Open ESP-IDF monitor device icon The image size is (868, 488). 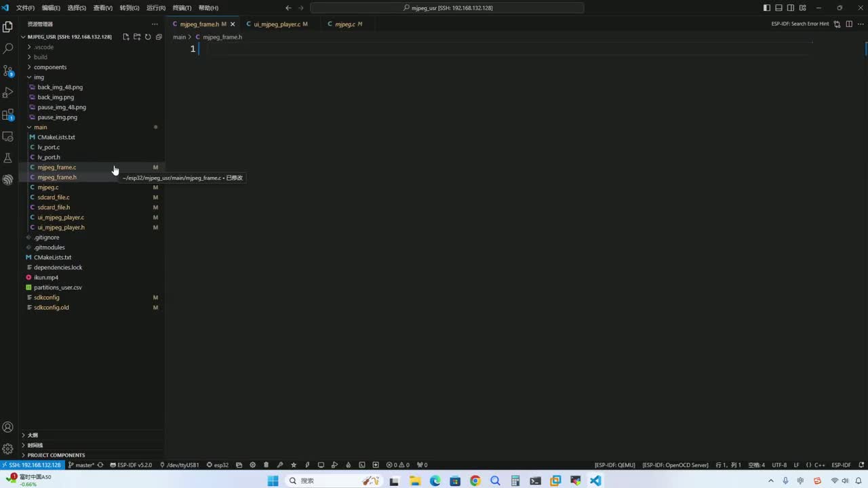click(x=321, y=465)
